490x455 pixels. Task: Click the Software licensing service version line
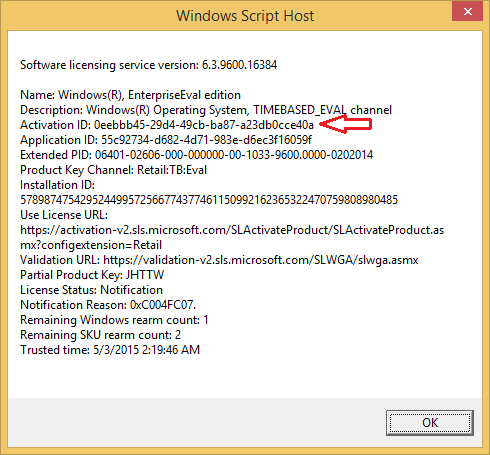148,65
